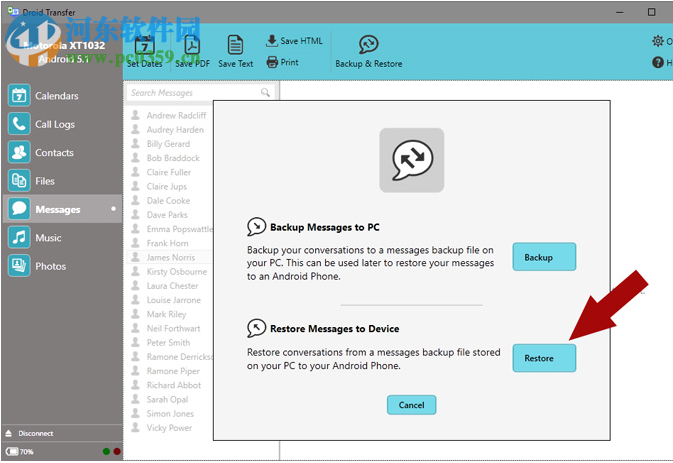Screen dimensions: 673x463
Task: Select contact Andrew Radcliff
Action: point(176,115)
